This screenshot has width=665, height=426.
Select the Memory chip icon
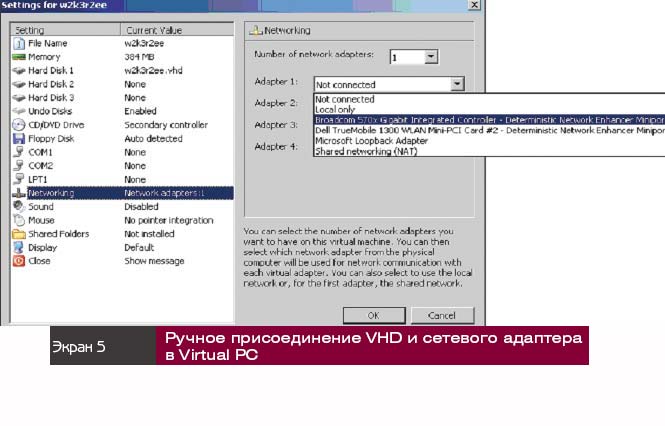(19, 57)
